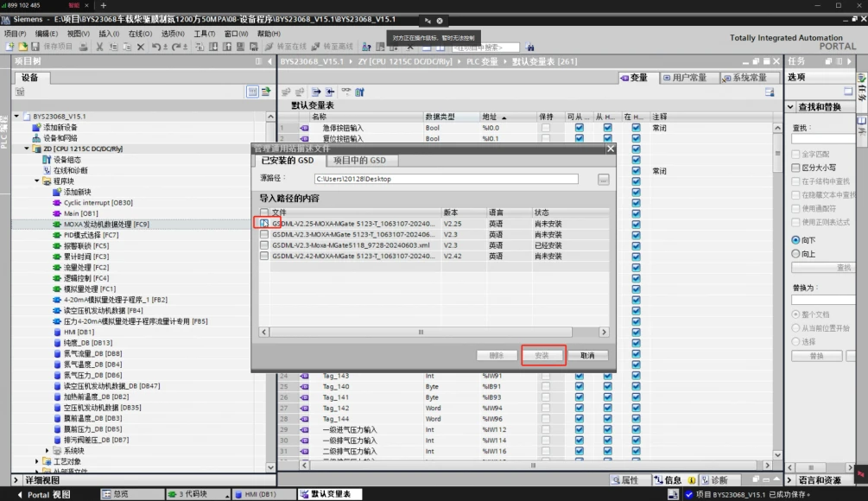The width and height of the screenshot is (868, 501).
Task: Click the dialog horizontal scrollbar thumb
Action: coord(421,333)
